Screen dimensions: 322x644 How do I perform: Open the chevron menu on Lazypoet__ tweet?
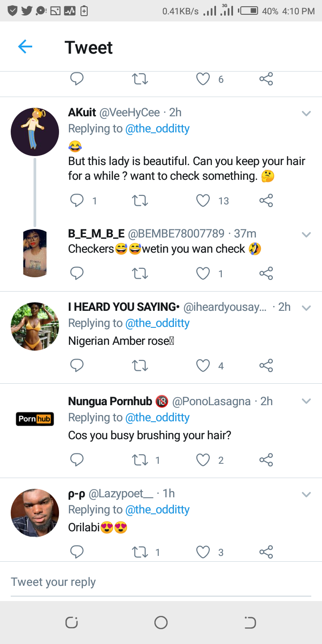(306, 495)
